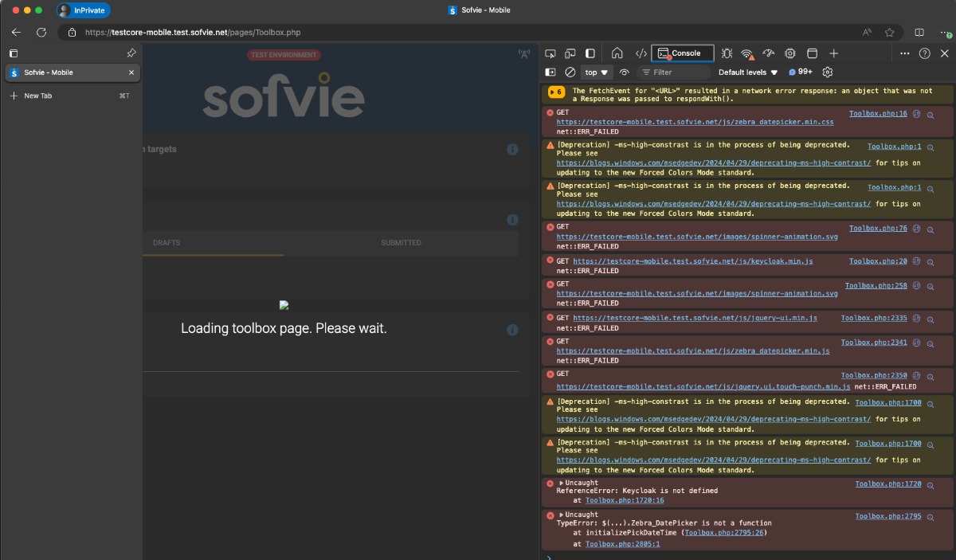Open source link Toolbox.php:76

tap(878, 229)
